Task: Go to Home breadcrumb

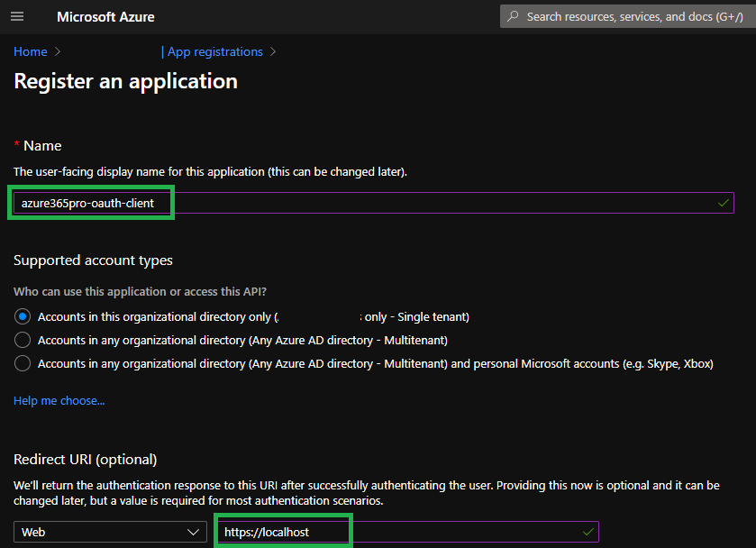Action: click(x=31, y=51)
